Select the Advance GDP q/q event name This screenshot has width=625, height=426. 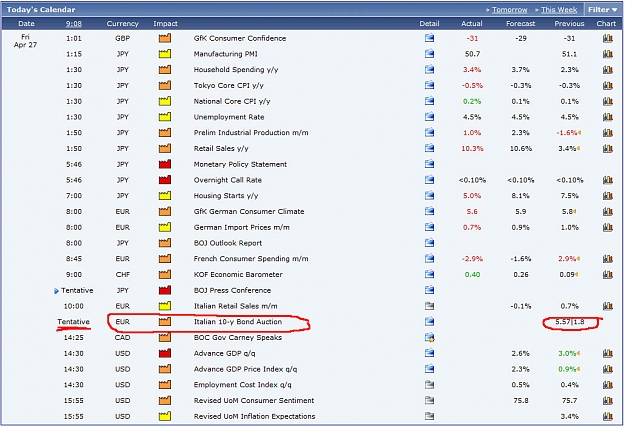click(224, 353)
